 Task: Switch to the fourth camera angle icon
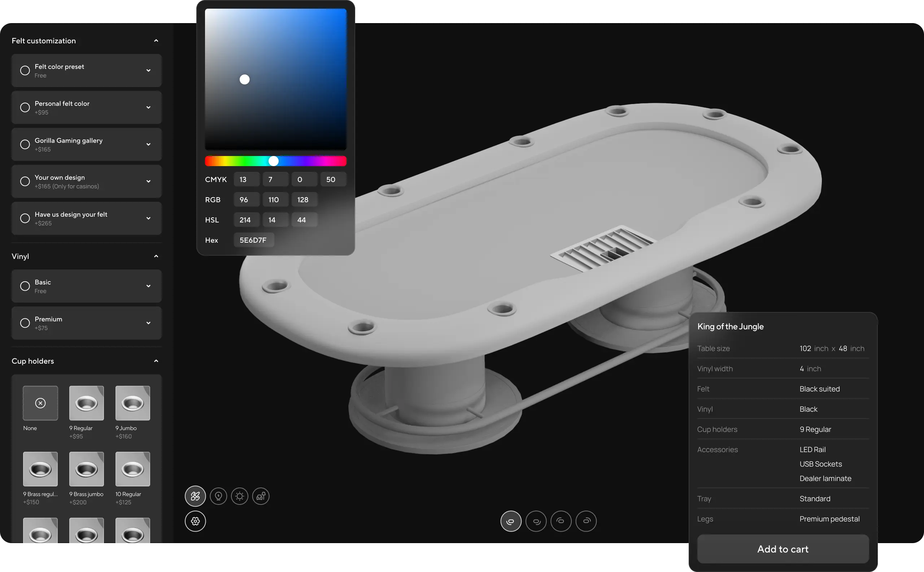[586, 521]
